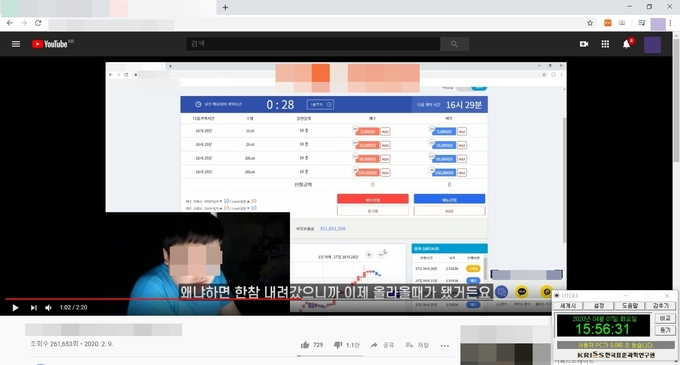Reload the page with refresh icon
The width and height of the screenshot is (680, 365).
pyautogui.click(x=38, y=23)
